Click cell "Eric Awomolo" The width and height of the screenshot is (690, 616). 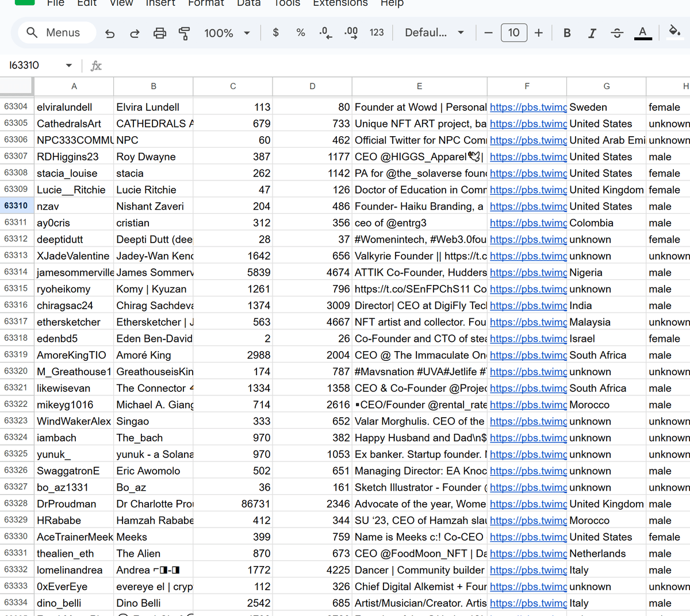[154, 471]
